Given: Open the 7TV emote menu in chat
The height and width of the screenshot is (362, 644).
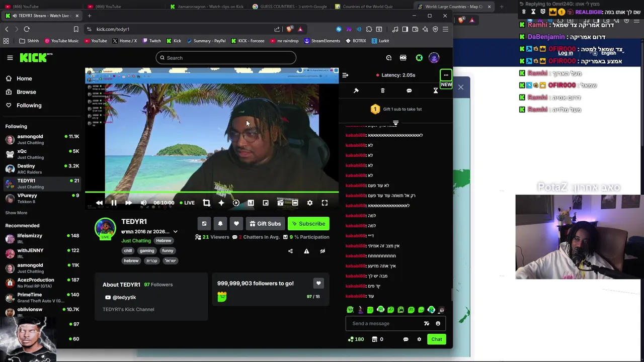Looking at the screenshot, I should pos(427,323).
